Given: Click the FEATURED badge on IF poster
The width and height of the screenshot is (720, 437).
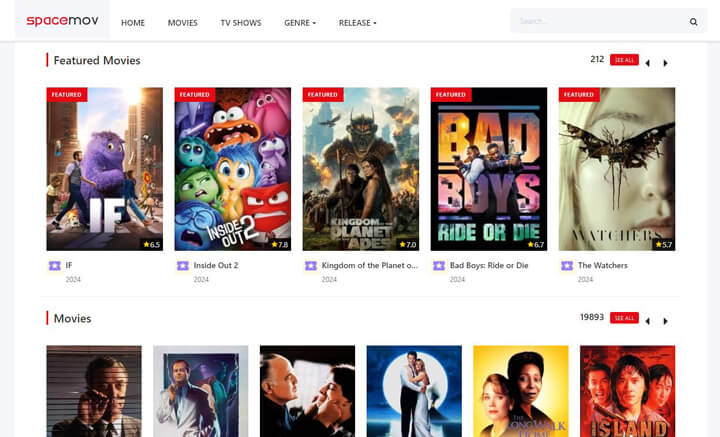Looking at the screenshot, I should coord(67,95).
